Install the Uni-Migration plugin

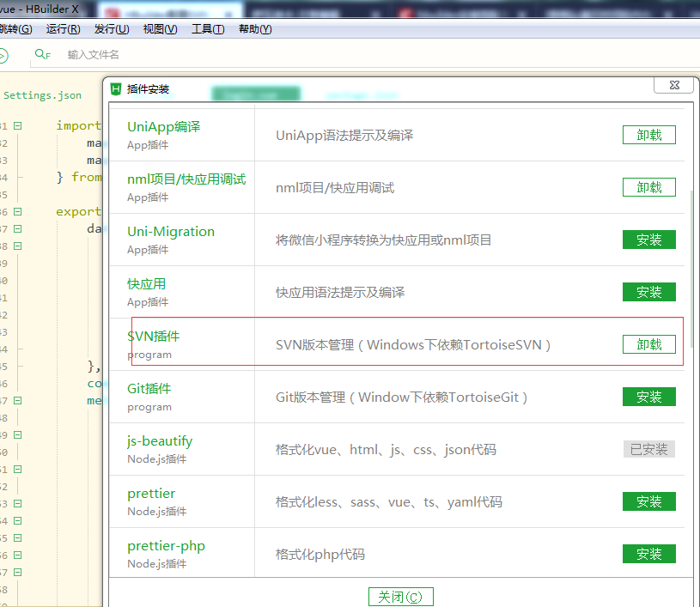[x=648, y=240]
